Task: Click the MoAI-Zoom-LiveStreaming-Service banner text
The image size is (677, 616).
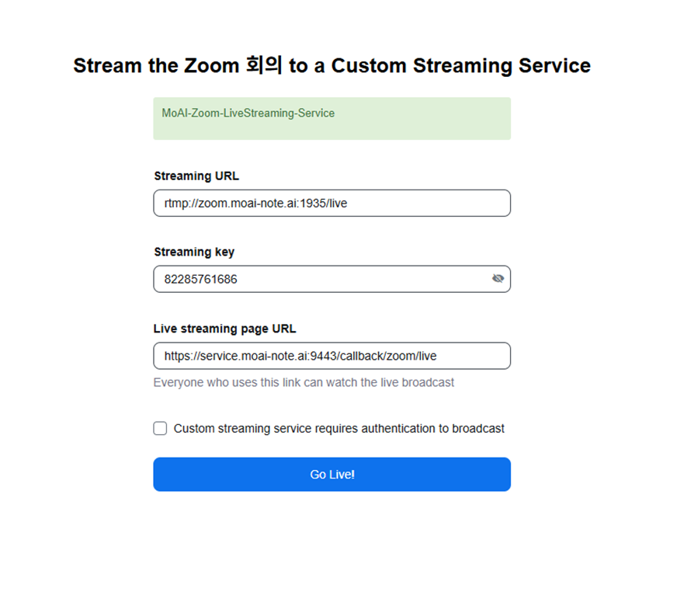Action: pos(248,113)
